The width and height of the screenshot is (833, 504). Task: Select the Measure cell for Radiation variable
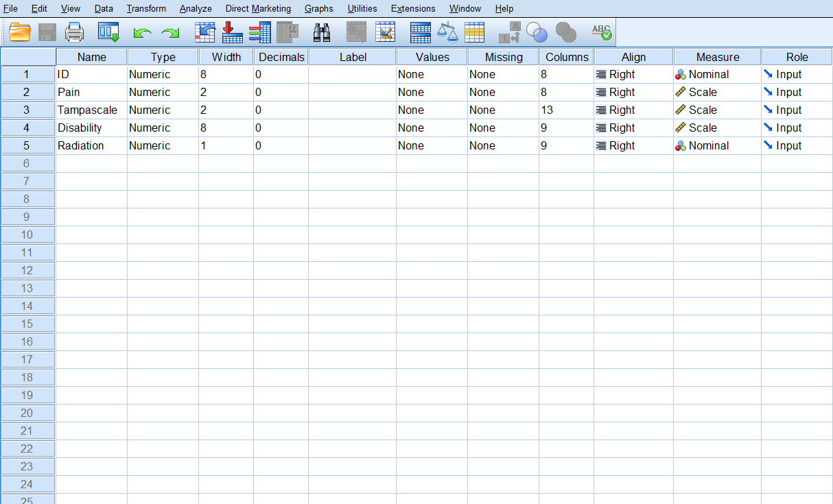[x=717, y=145]
